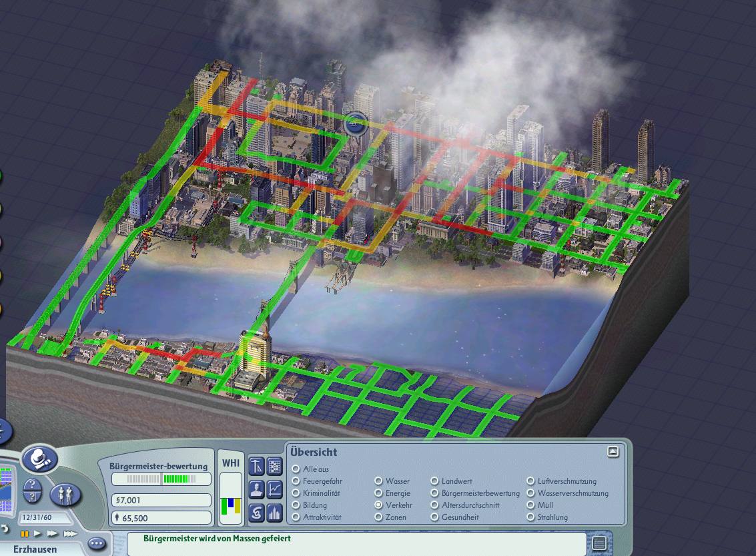Image resolution: width=756 pixels, height=556 pixels.
Task: Collapse the Übersicht panel
Action: point(613,452)
